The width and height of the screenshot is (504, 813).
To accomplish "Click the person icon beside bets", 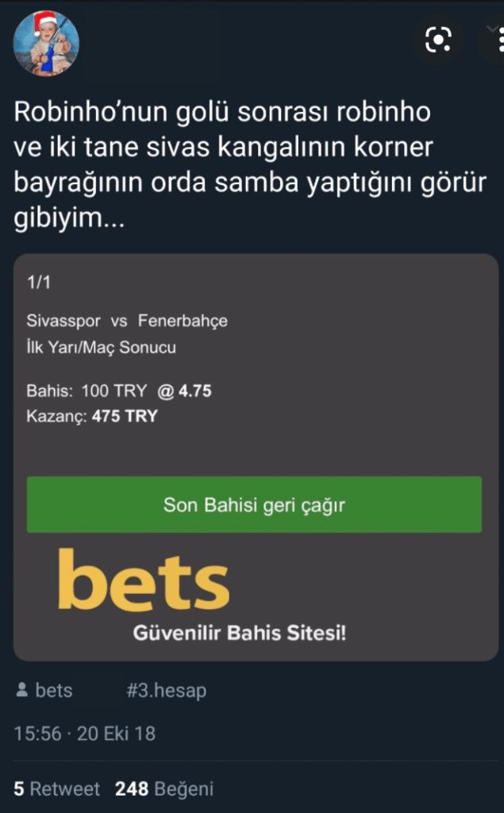I will 21,690.
